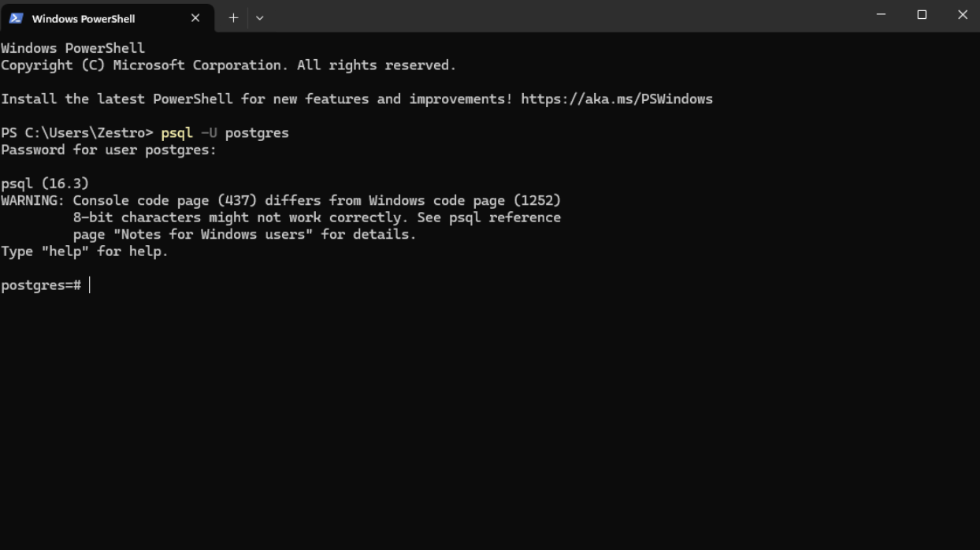Open the https://aka.ms/PSWindows link

point(617,99)
